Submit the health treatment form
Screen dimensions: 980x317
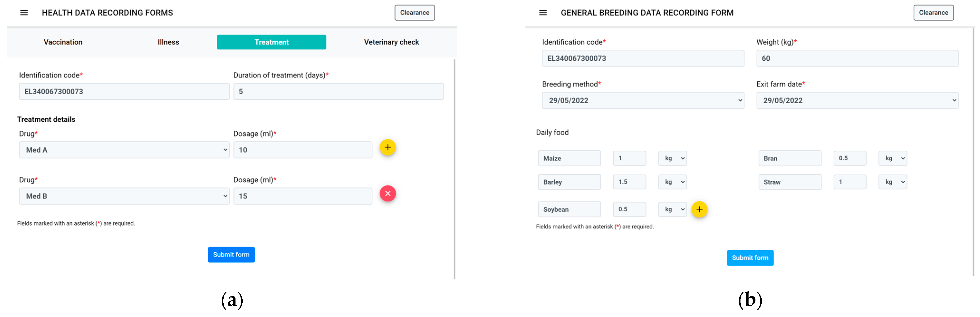231,255
